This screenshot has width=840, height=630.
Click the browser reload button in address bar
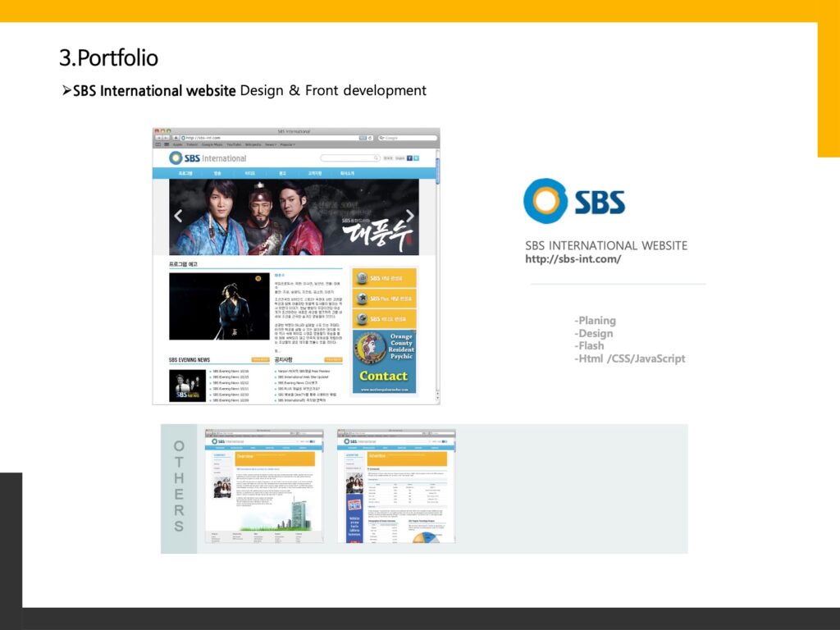tap(371, 138)
